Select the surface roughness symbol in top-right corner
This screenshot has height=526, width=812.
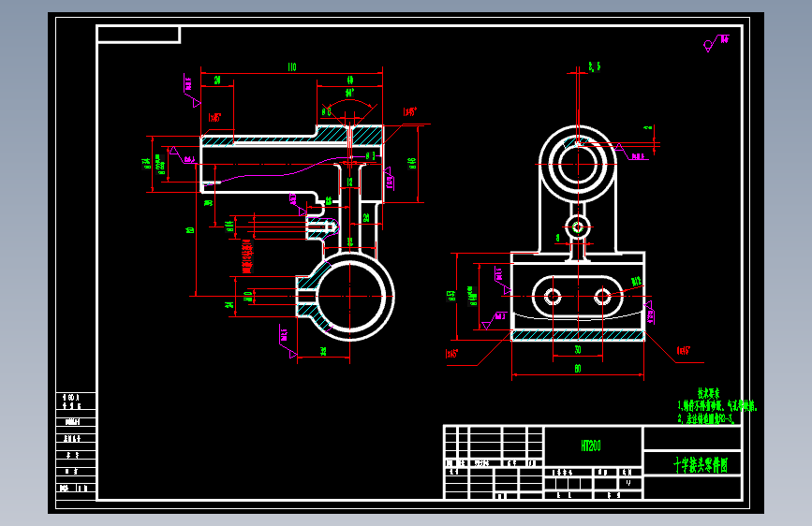716,43
